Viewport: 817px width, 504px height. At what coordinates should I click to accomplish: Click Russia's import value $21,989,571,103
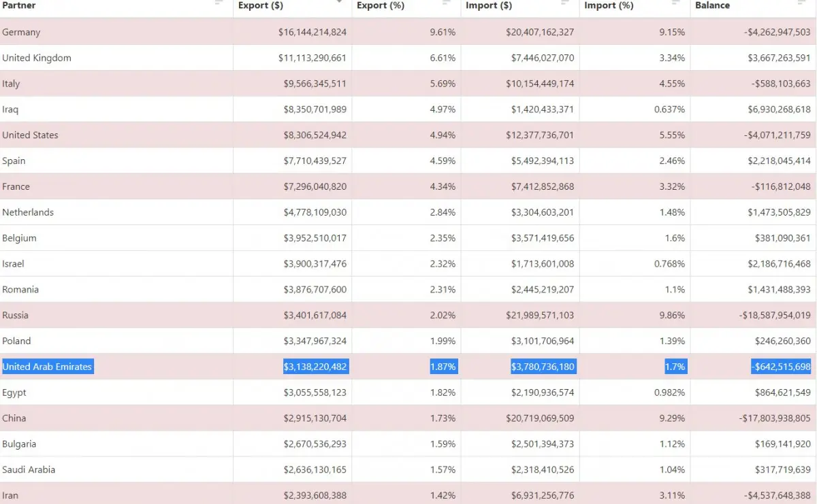pyautogui.click(x=541, y=315)
